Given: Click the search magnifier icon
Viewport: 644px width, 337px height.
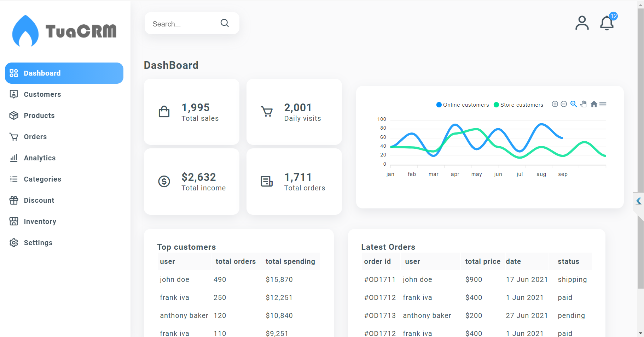Looking at the screenshot, I should click(225, 23).
